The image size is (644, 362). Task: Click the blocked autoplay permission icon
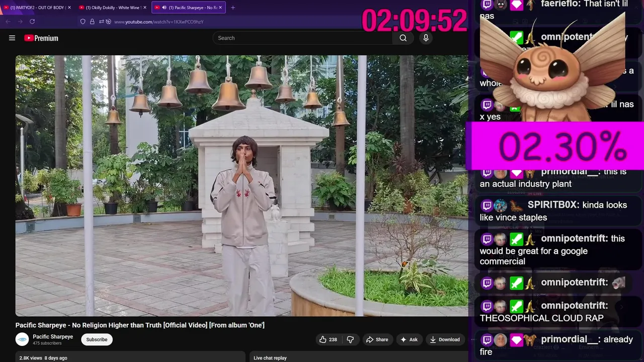(x=108, y=22)
